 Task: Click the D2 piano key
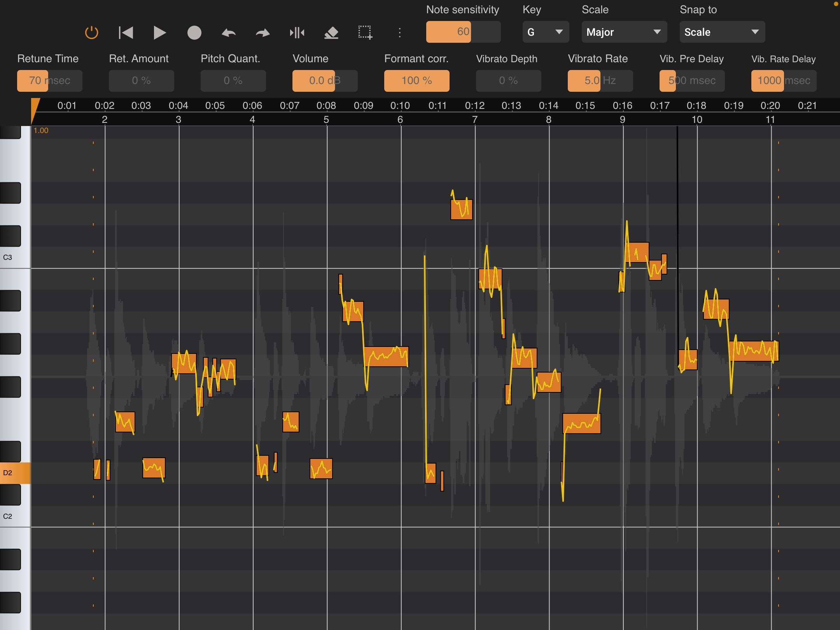(15, 473)
